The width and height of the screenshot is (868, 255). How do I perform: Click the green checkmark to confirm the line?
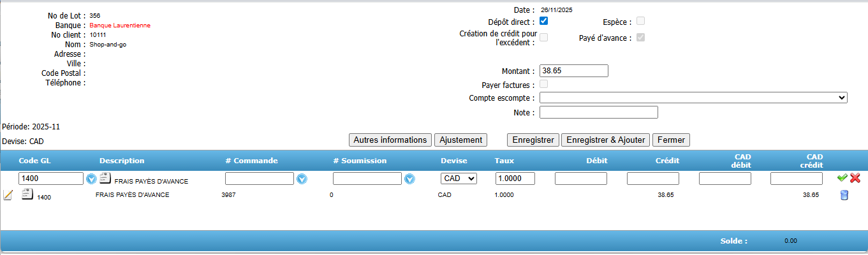point(842,178)
